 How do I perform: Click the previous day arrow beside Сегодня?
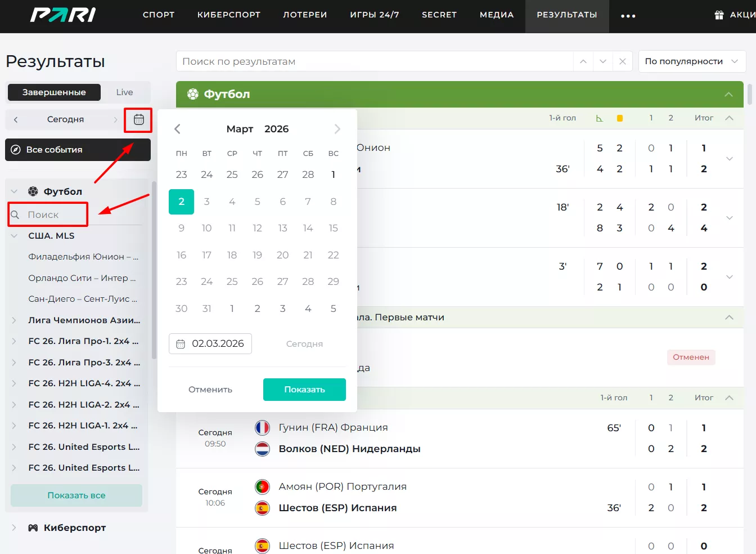(x=16, y=119)
